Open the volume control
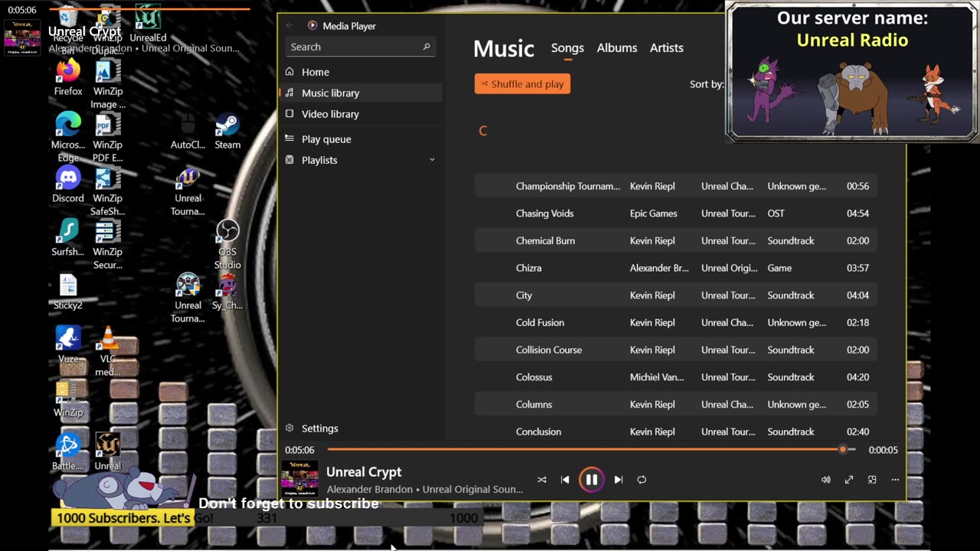Viewport: 980px width, 551px height. coord(825,480)
